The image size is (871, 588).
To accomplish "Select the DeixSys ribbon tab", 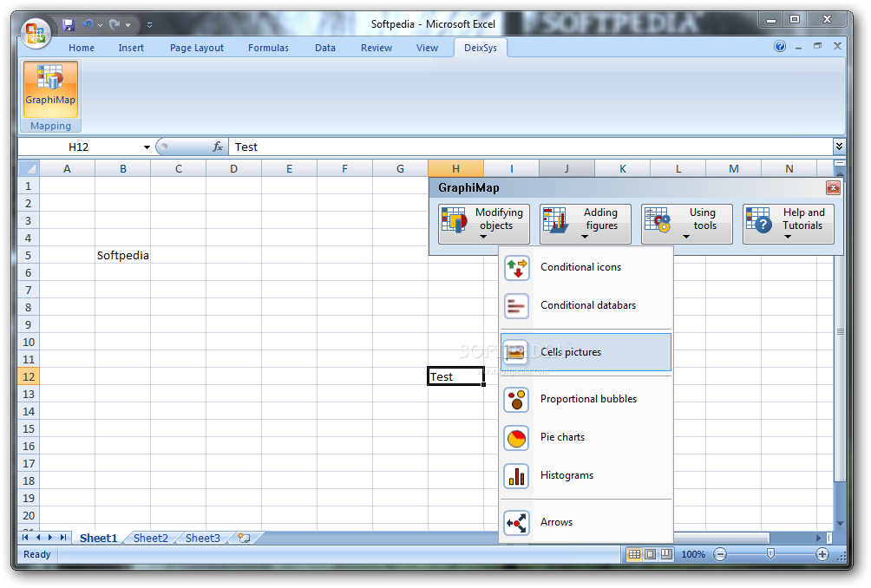I will [x=481, y=48].
